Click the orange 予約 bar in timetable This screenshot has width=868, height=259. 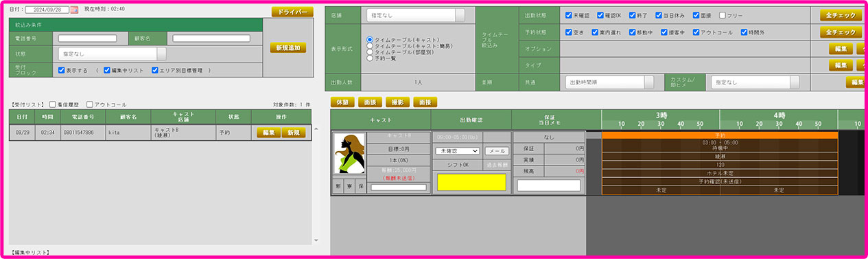720,135
